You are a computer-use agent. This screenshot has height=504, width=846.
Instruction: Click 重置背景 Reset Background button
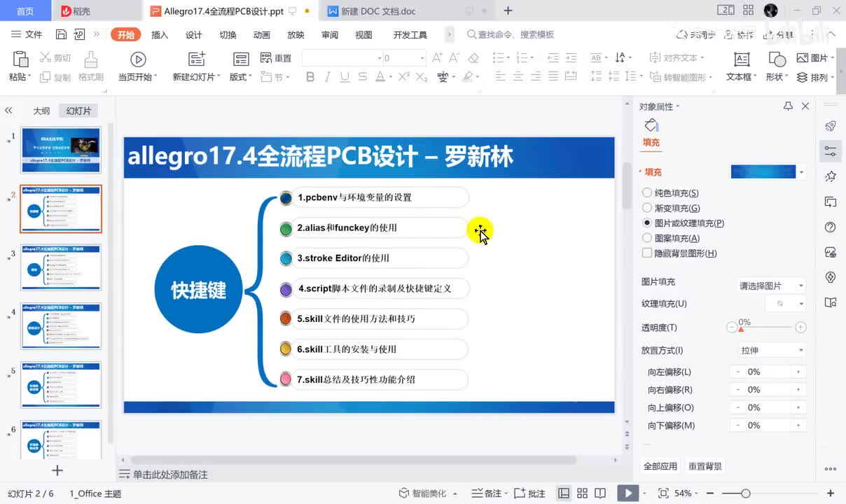[x=705, y=466]
